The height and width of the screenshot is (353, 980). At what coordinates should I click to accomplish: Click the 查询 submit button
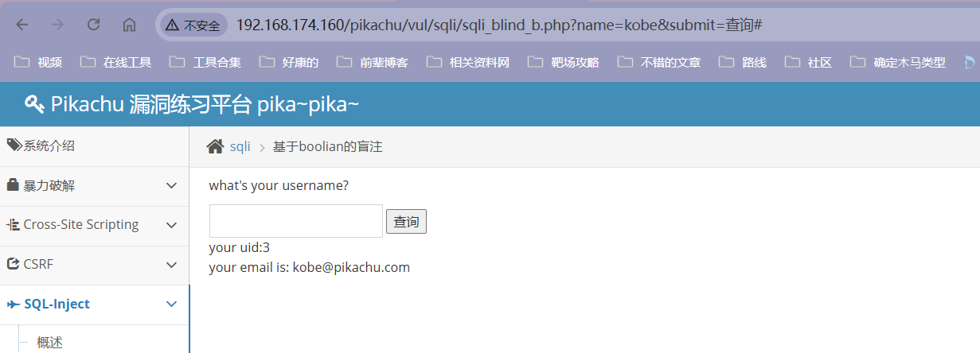tap(406, 221)
